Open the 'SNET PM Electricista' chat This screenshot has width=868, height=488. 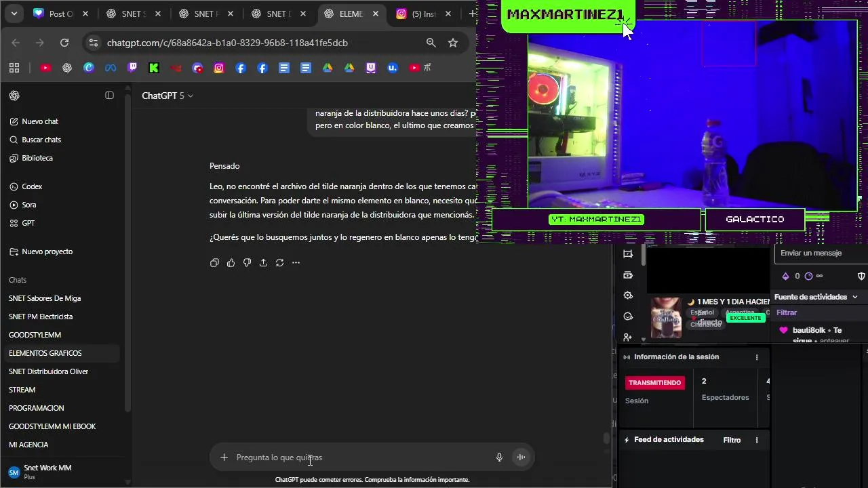point(41,317)
